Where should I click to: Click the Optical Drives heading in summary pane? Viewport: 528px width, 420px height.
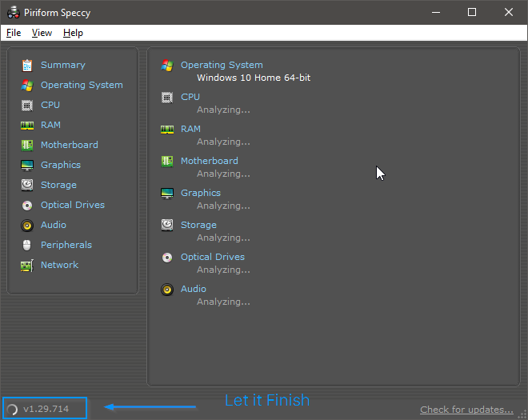213,257
